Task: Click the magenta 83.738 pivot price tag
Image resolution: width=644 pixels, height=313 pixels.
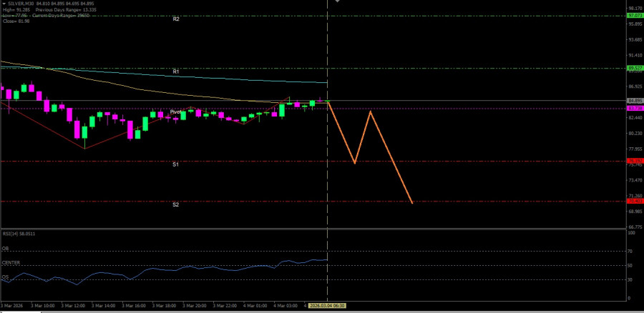Action: pos(634,109)
